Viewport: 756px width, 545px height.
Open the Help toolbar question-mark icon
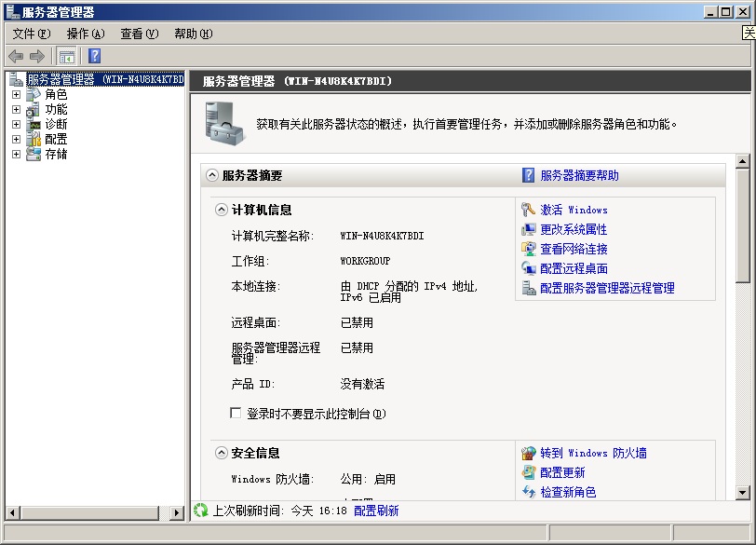(x=95, y=56)
